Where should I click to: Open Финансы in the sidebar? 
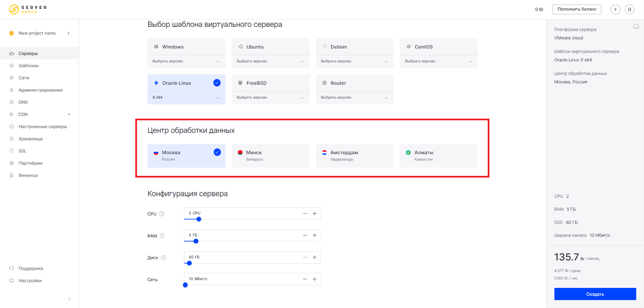tap(39, 175)
